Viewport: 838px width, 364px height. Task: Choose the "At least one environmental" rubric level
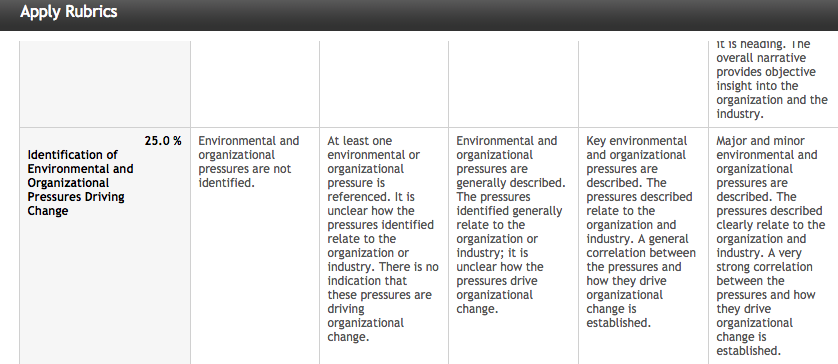pos(384,246)
